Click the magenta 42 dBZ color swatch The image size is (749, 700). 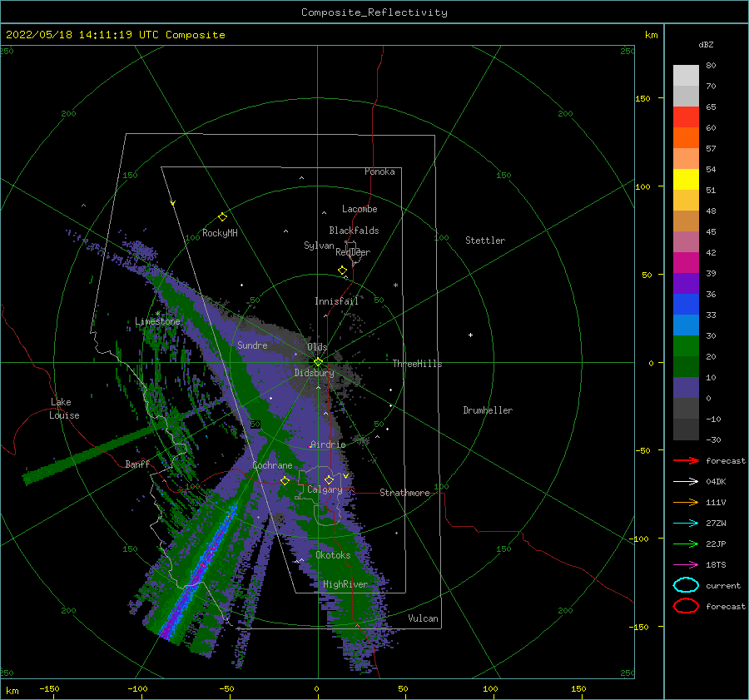[x=686, y=262]
